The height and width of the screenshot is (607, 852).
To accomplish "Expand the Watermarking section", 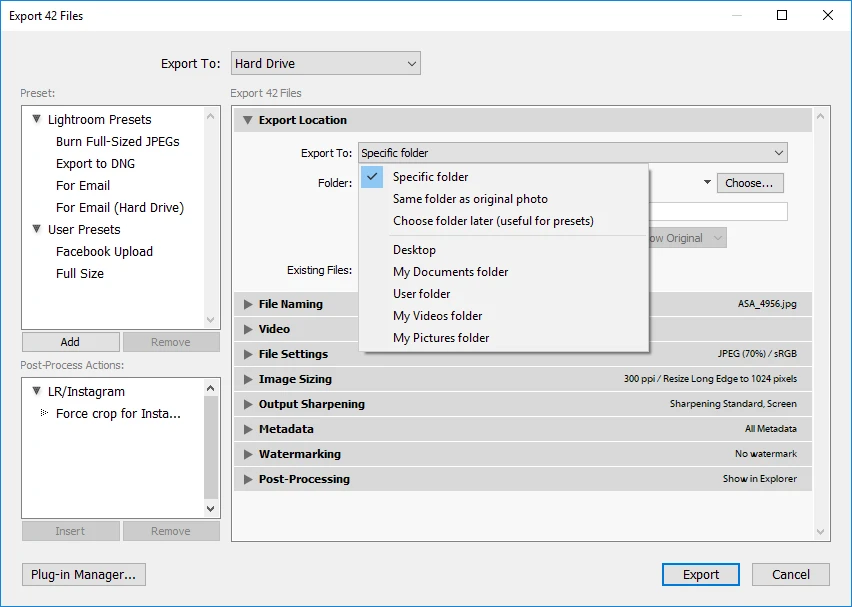I will pos(248,454).
